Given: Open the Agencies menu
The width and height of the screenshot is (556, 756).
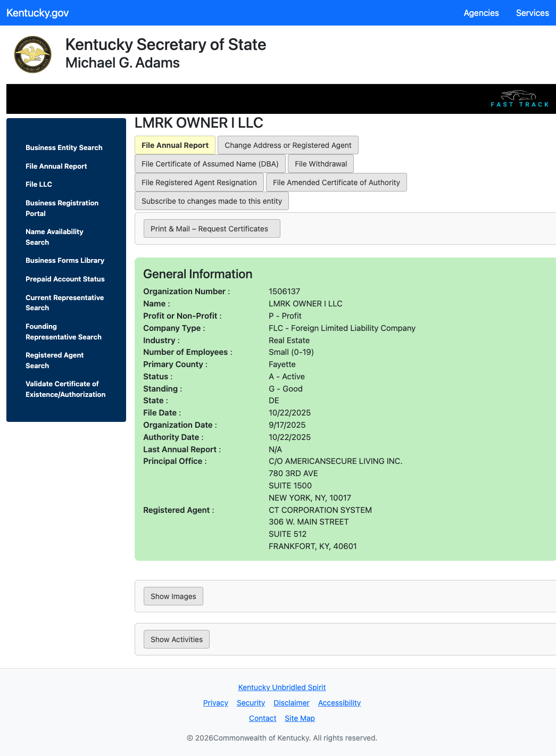Looking at the screenshot, I should (x=481, y=13).
